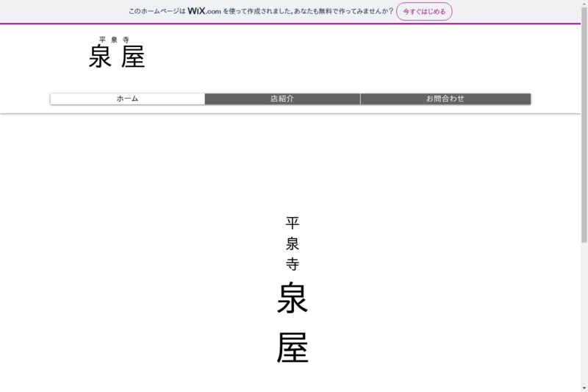Open the ホーム navigation tab

click(127, 99)
